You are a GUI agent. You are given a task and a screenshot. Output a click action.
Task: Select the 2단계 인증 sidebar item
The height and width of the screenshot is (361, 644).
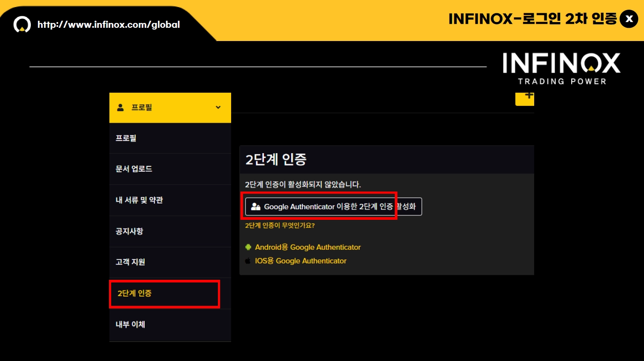(x=170, y=293)
